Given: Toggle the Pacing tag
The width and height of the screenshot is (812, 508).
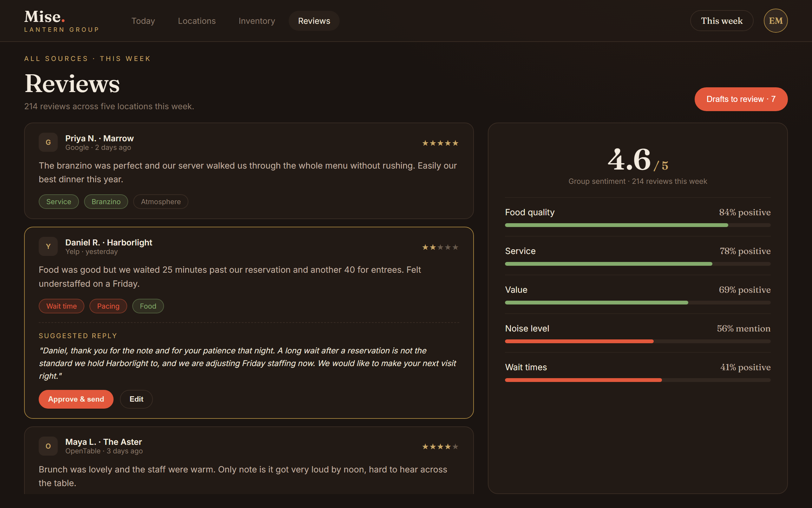Looking at the screenshot, I should (x=108, y=306).
